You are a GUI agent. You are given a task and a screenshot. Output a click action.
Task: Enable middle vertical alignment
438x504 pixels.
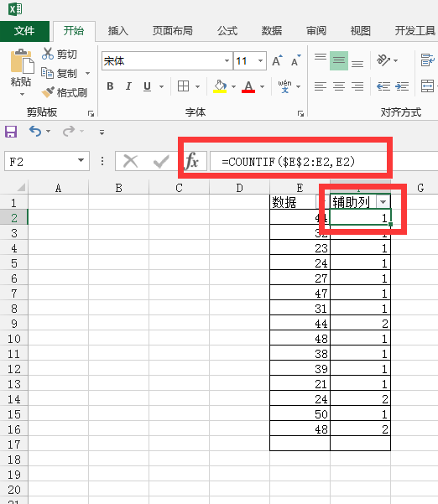click(x=339, y=60)
